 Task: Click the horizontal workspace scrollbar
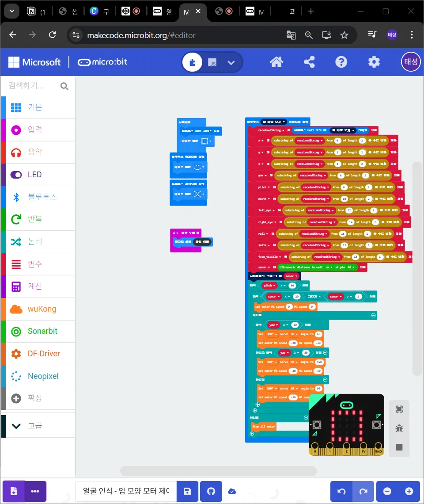tap(219, 471)
